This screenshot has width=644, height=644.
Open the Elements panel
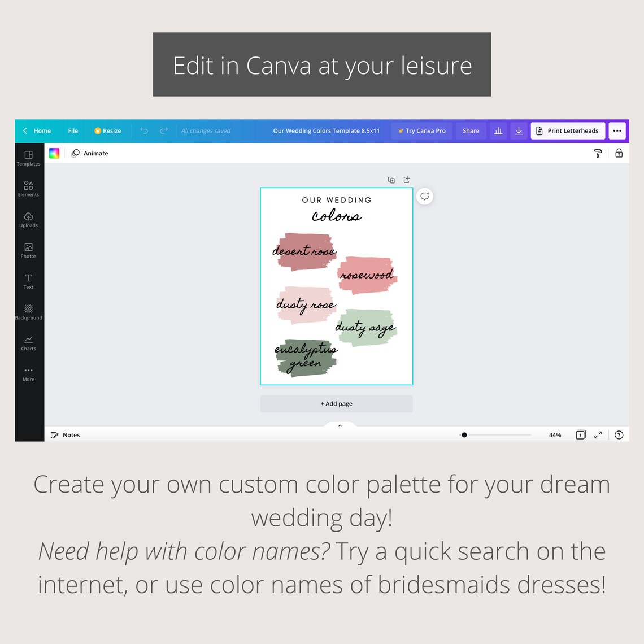click(28, 189)
